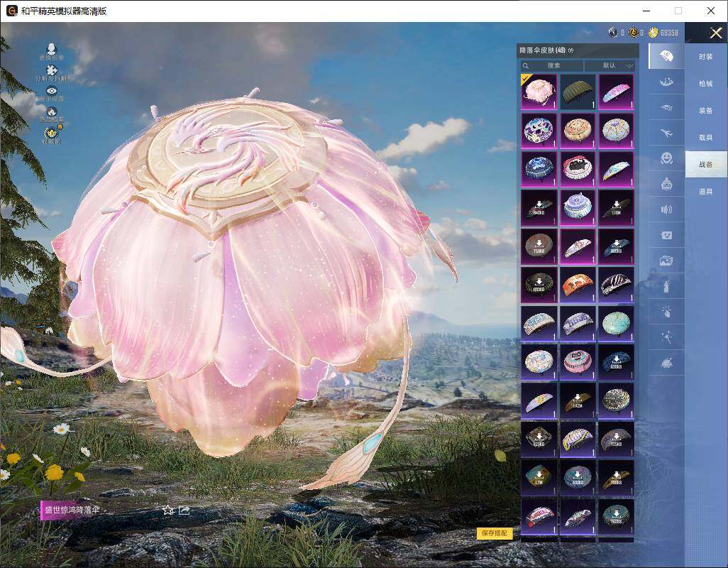Share the current parachute via share icon
The height and width of the screenshot is (568, 728).
coord(184,510)
